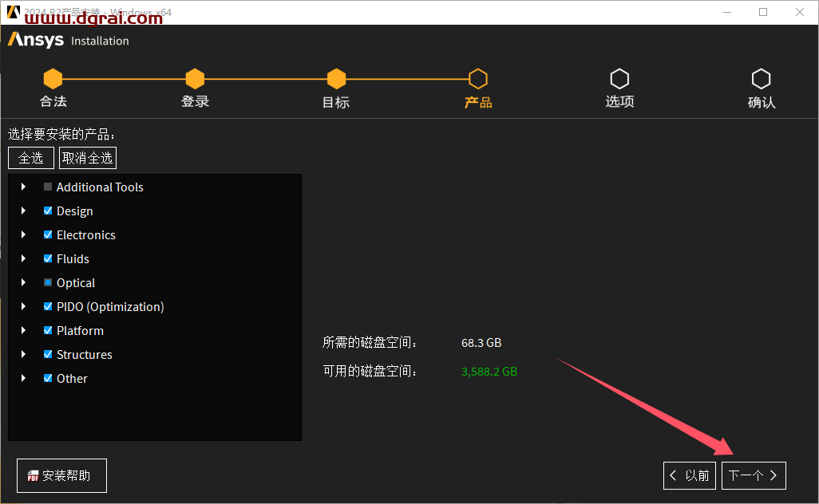Click the Ansys title bar app icon

point(13,12)
